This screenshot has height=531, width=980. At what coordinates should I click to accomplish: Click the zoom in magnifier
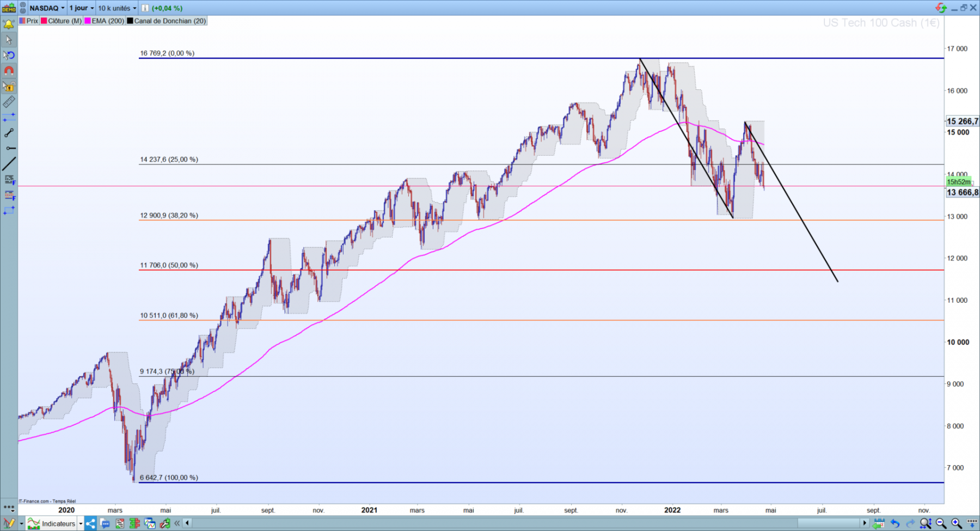(956, 523)
